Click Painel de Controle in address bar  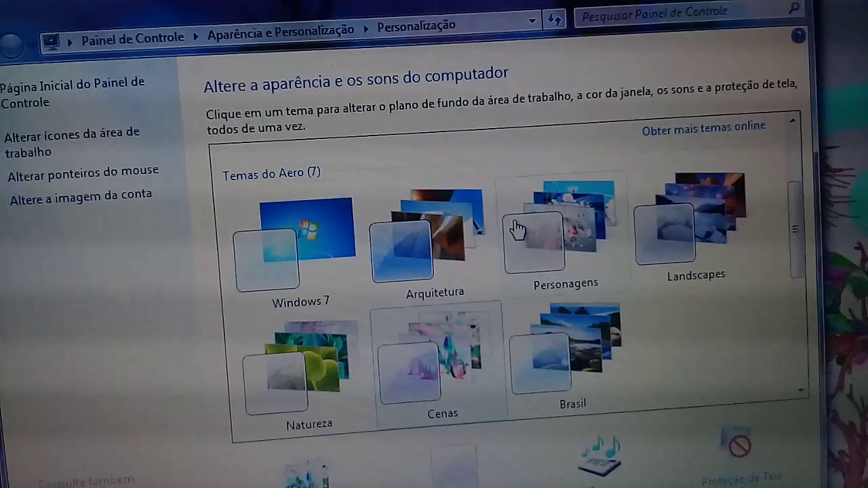tap(132, 39)
